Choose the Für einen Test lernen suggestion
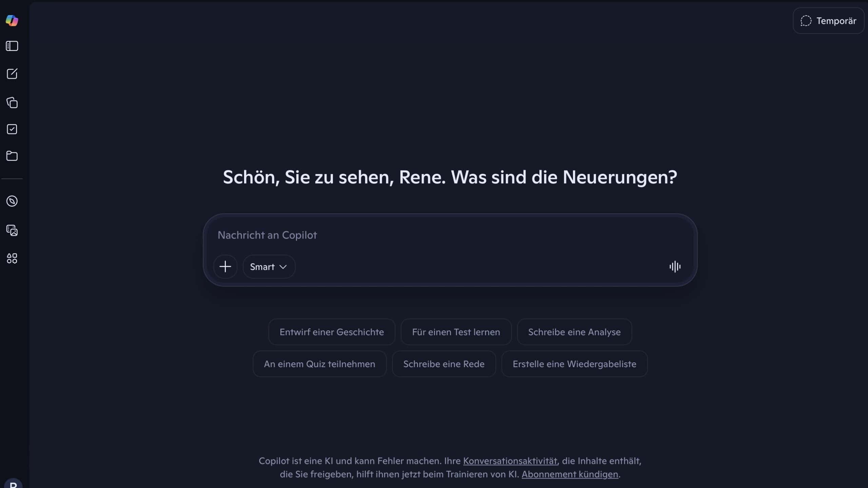Image resolution: width=868 pixels, height=488 pixels. tap(456, 332)
